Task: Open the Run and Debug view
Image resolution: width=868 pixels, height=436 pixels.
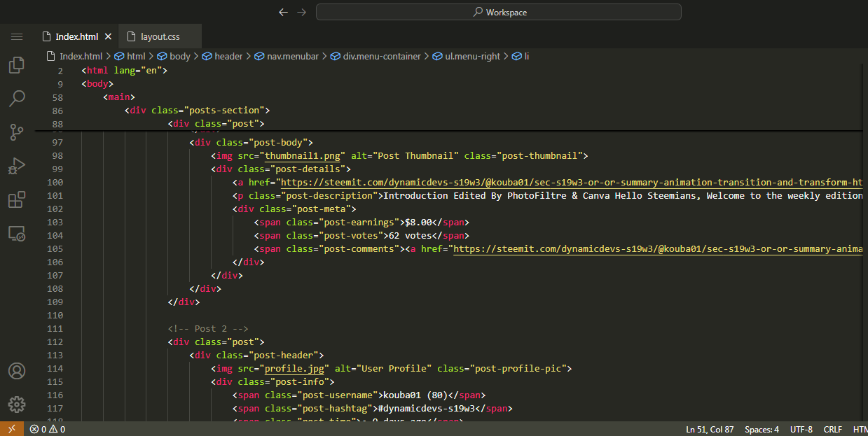Action: 17,166
